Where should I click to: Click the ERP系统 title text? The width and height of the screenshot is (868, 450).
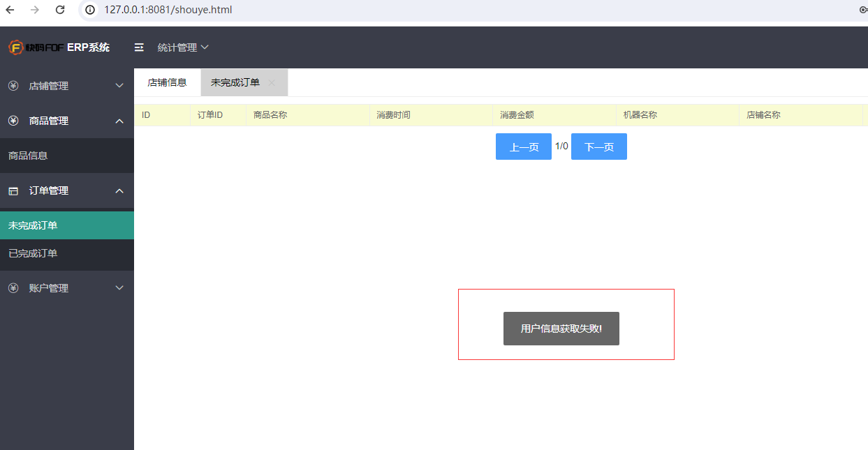click(88, 47)
